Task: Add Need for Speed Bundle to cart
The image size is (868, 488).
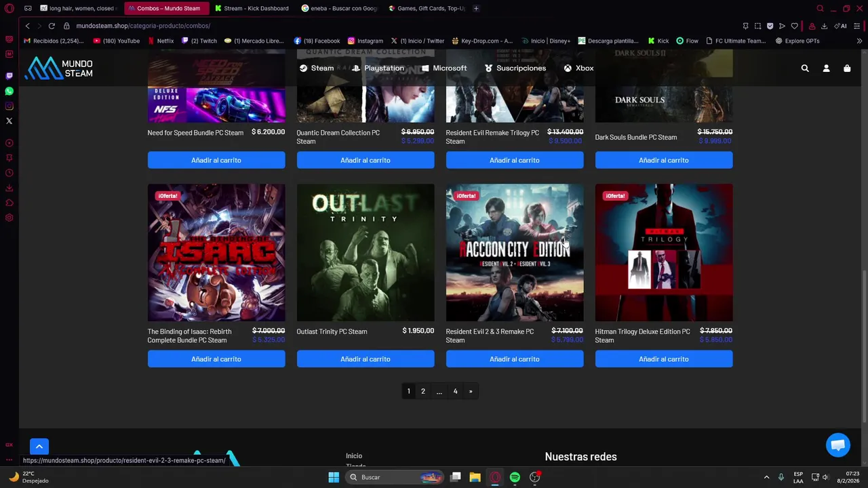Action: point(216,160)
